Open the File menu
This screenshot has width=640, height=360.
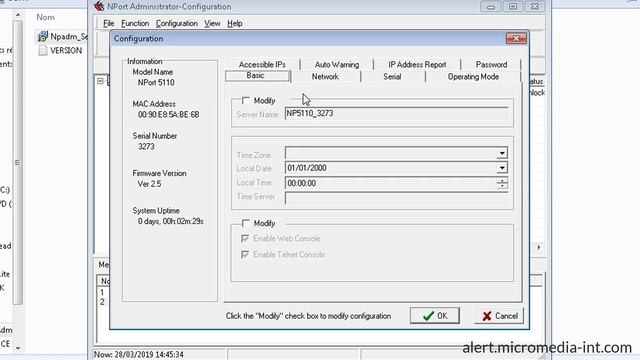(x=109, y=23)
